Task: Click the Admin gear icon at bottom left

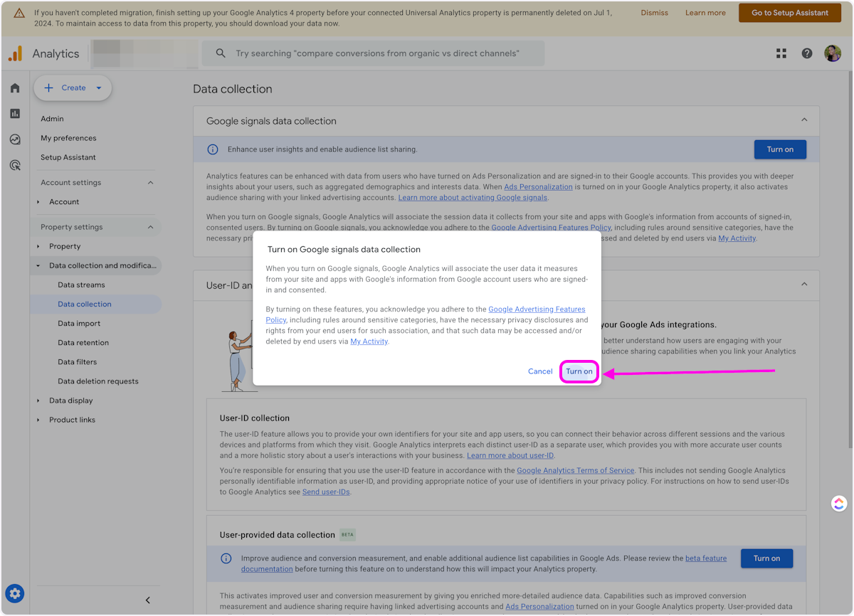Action: point(15,593)
